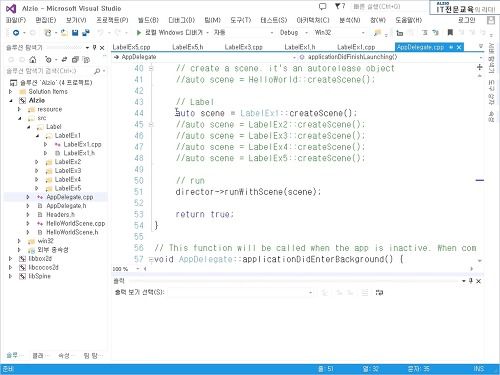The height and width of the screenshot is (375, 500).
Task: Click the user account icon beside login
Action: [491, 20]
